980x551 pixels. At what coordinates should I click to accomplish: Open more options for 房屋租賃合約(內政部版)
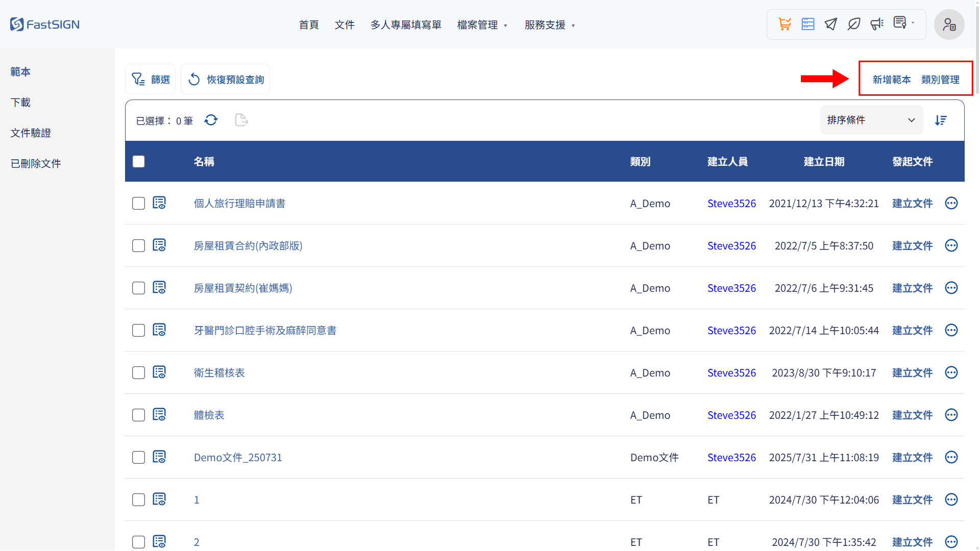click(951, 245)
